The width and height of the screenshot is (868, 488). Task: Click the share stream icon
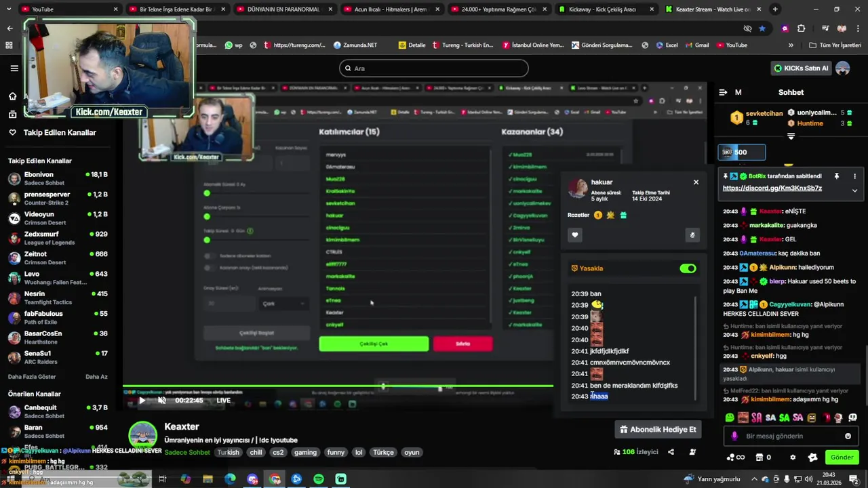click(x=671, y=452)
